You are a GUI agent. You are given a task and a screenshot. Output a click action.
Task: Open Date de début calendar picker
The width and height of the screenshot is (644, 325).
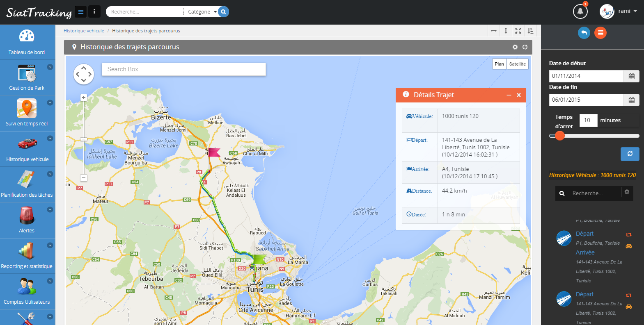pyautogui.click(x=632, y=76)
